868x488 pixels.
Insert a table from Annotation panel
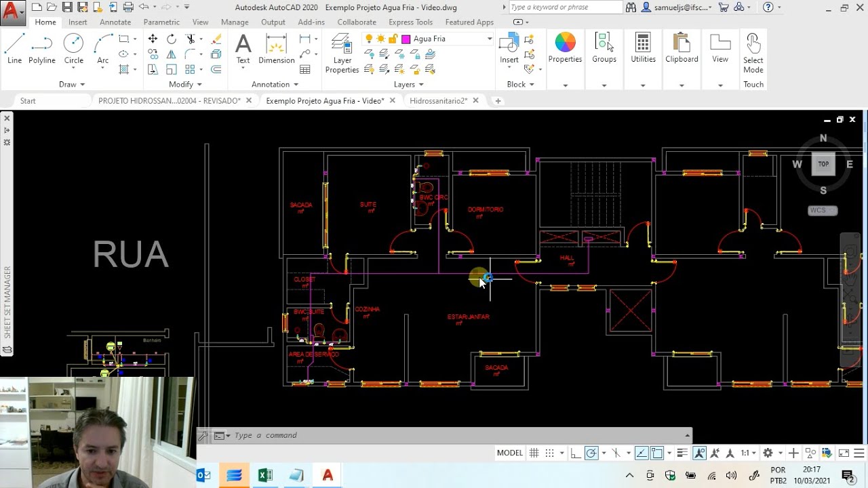coord(305,69)
